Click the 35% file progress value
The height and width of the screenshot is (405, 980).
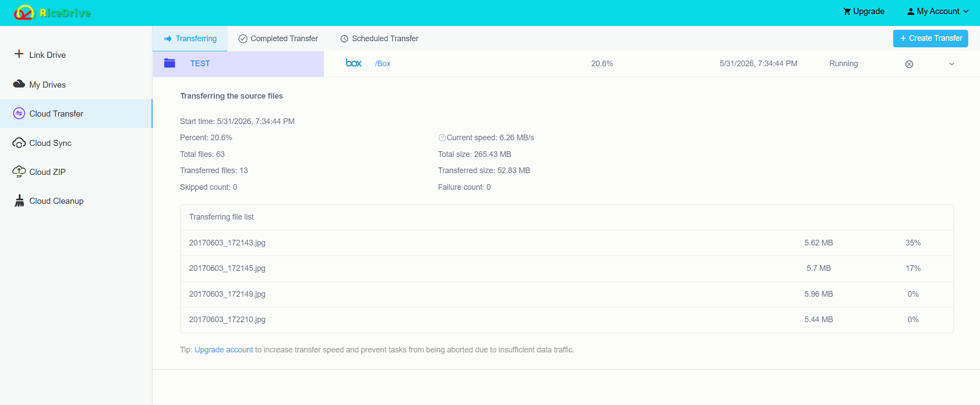tap(913, 243)
